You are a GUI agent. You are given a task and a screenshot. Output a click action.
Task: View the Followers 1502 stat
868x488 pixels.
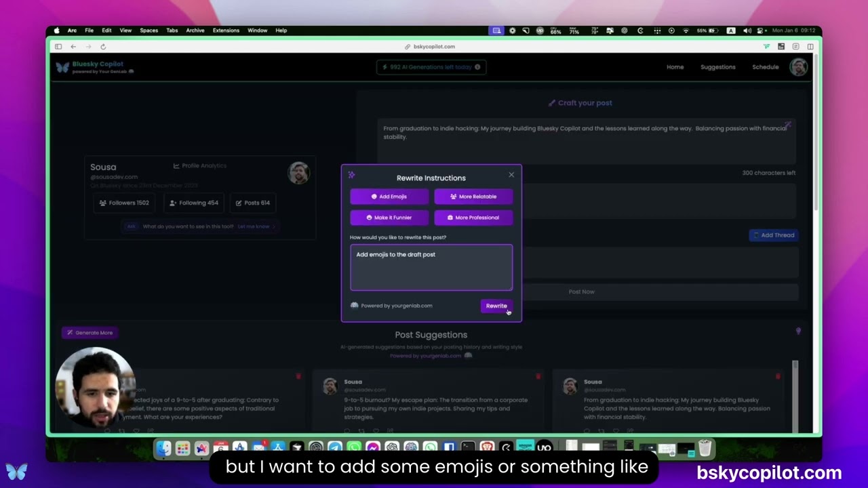[123, 203]
